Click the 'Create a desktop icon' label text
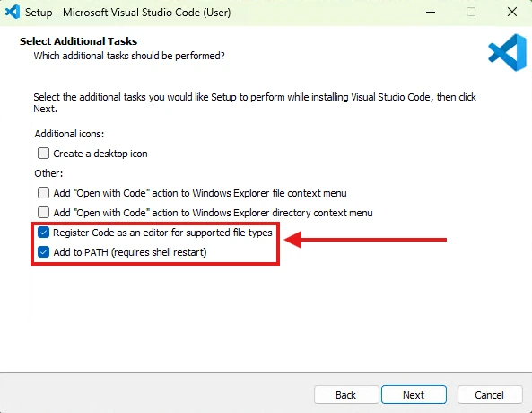This screenshot has height=413, width=532. point(100,154)
